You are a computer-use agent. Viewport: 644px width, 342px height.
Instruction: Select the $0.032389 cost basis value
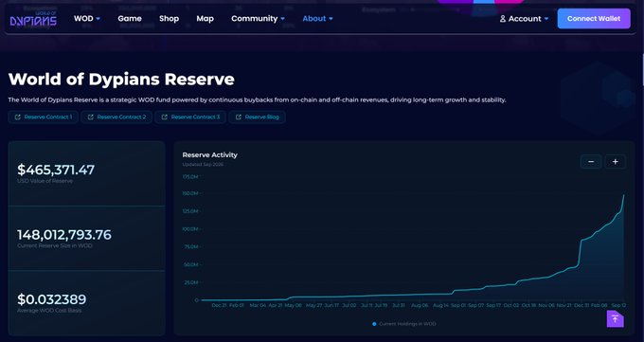pos(52,299)
